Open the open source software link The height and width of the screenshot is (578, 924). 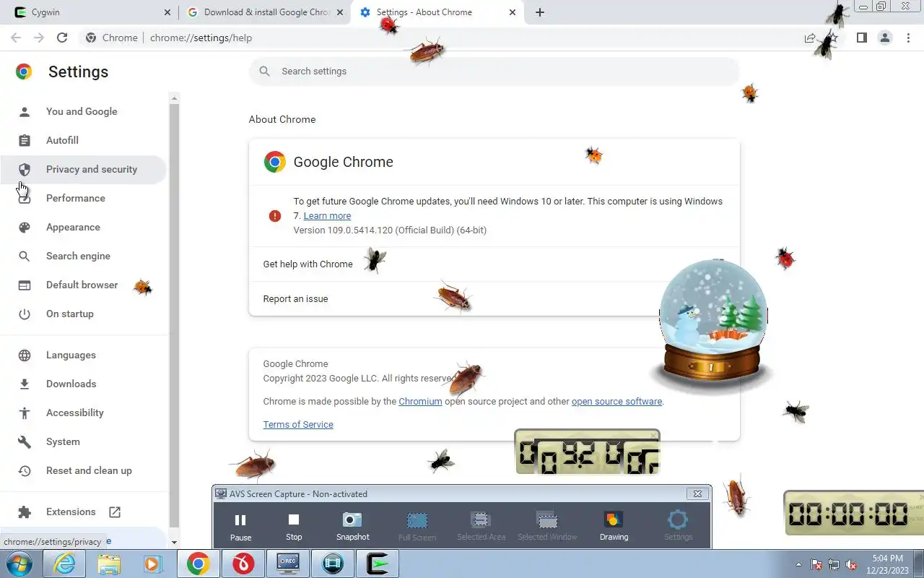616,401
